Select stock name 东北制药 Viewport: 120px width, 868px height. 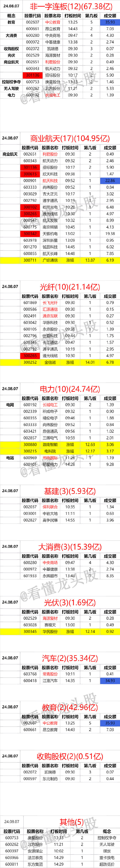50,779
